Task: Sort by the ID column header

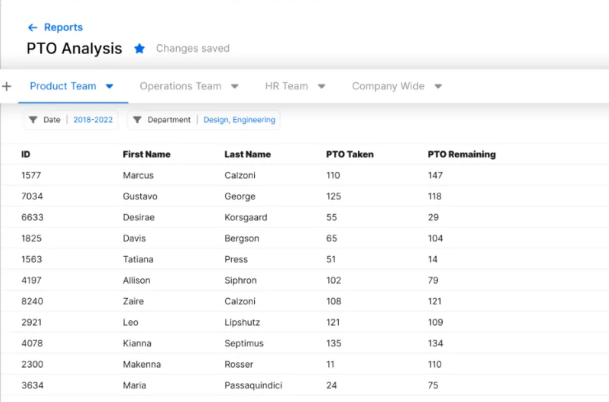Action: coord(26,155)
